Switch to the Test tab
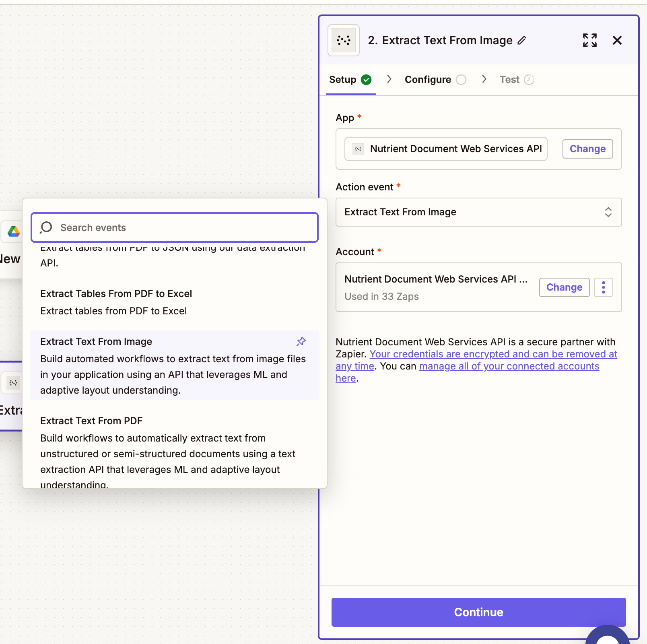This screenshot has width=647, height=644. 509,79
